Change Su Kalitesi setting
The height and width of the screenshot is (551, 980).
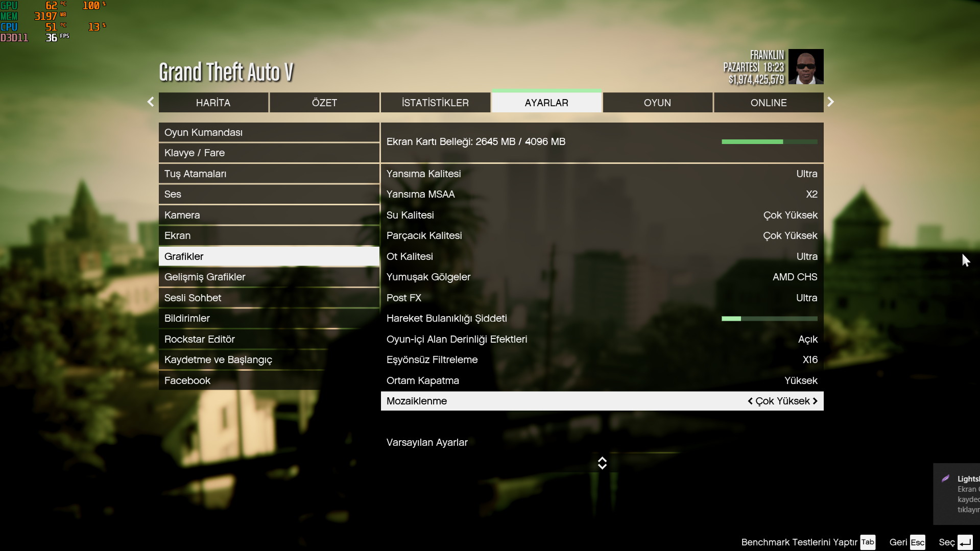coord(602,215)
